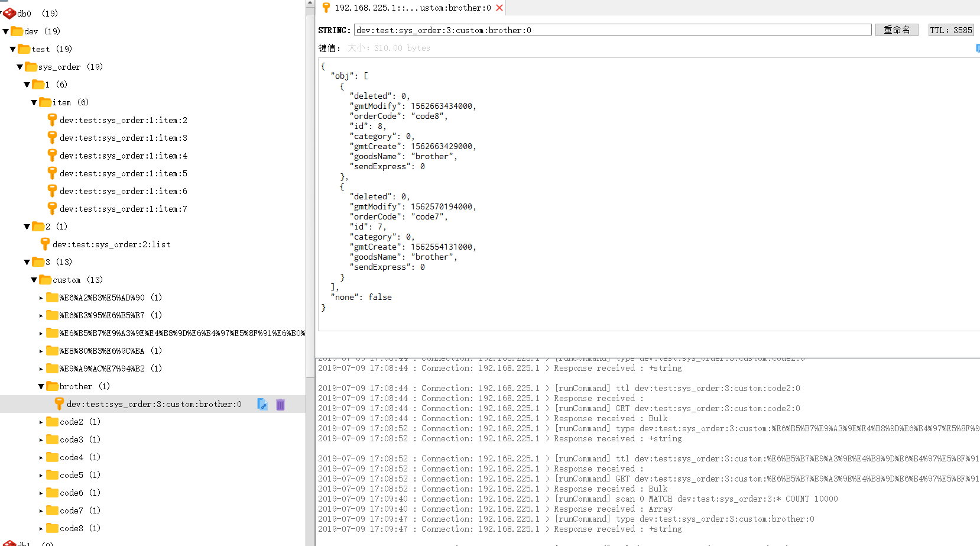This screenshot has height=546, width=980.
Task: Click the copy icon on the brother:0 row
Action: (x=262, y=404)
